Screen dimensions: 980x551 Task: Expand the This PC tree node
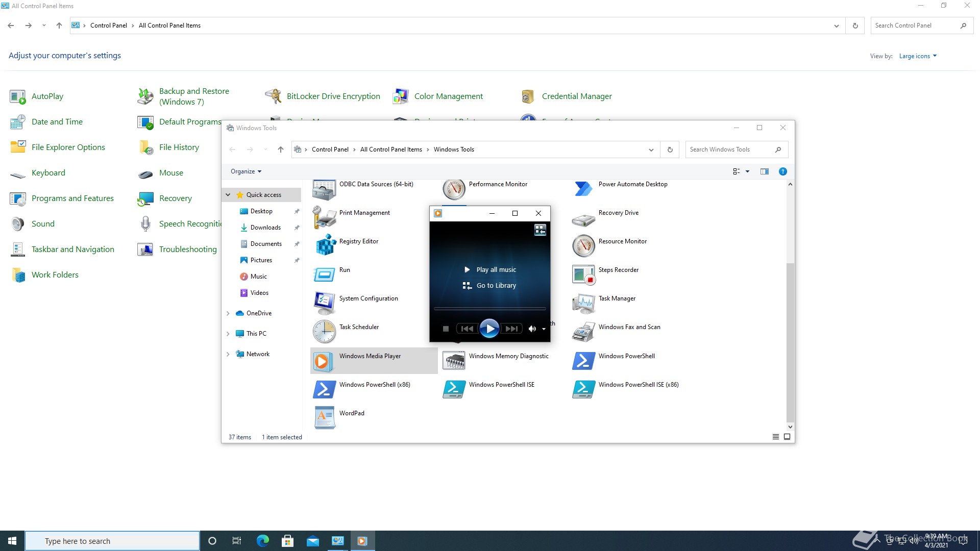[228, 334]
